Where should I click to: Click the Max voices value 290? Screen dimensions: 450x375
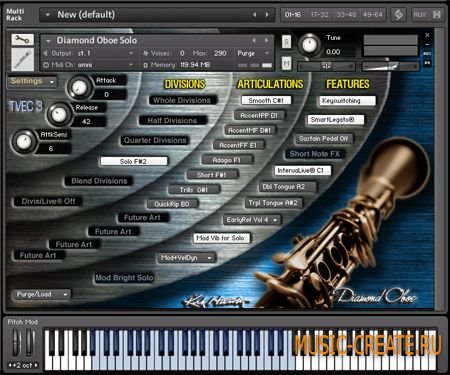click(x=220, y=53)
